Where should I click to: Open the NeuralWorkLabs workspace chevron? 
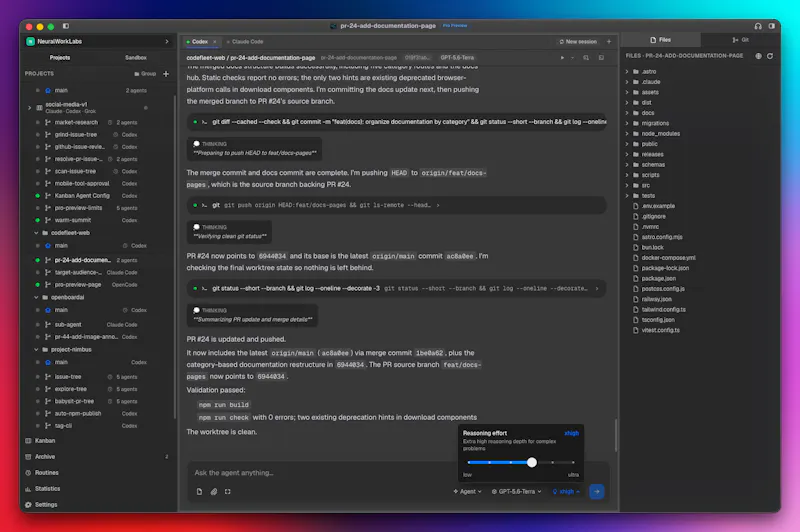tap(167, 41)
